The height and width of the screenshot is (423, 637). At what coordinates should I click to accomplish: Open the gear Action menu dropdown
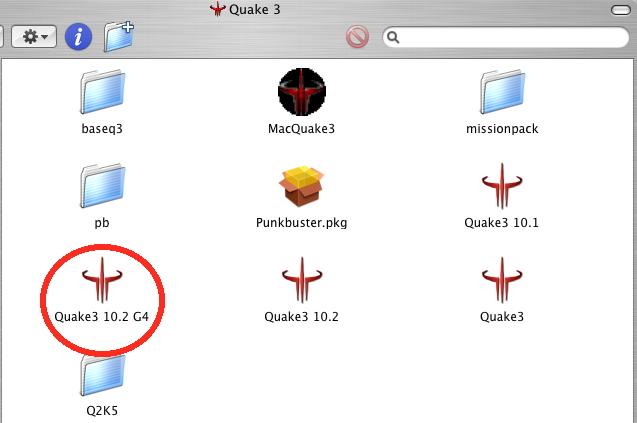(x=34, y=37)
